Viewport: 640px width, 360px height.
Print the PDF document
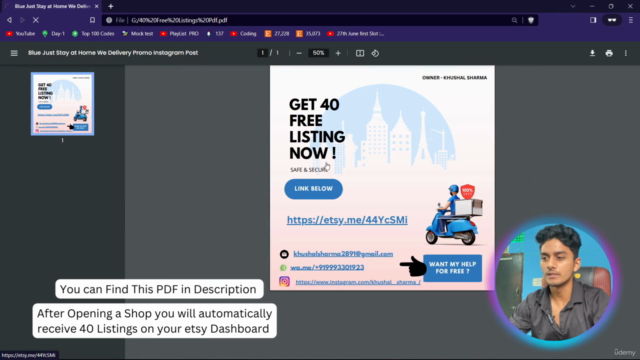(x=609, y=53)
